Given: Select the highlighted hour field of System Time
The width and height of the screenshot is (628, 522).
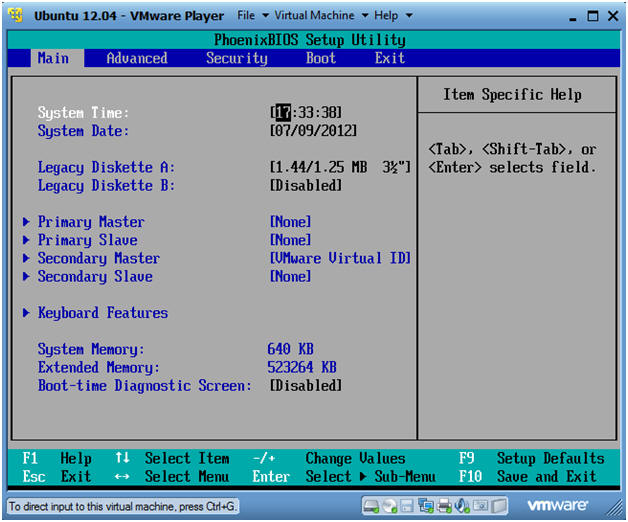Looking at the screenshot, I should (284, 113).
